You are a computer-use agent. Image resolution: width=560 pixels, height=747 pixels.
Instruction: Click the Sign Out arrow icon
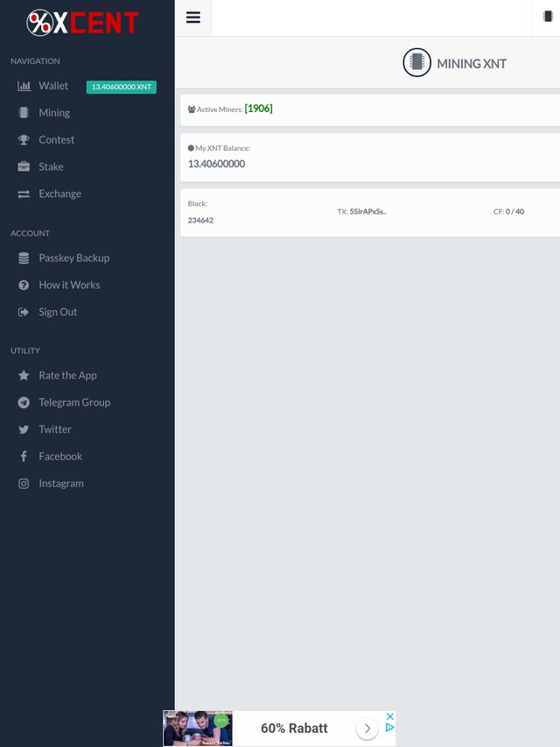click(24, 312)
